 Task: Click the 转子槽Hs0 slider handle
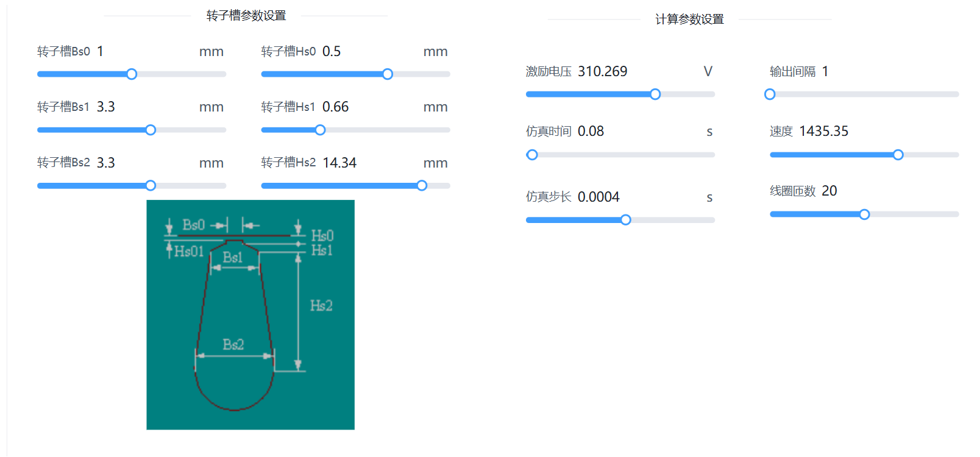(388, 74)
